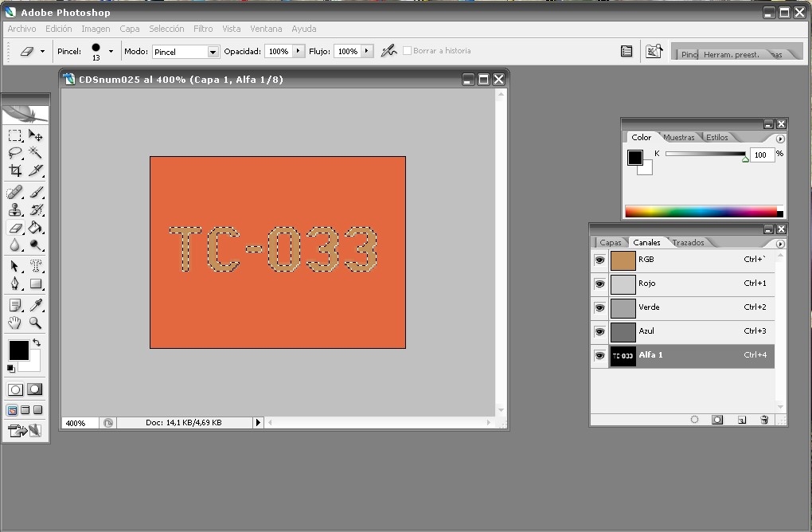The image size is (812, 532).
Task: Reset default foreground and background colors
Action: pyautogui.click(x=11, y=368)
